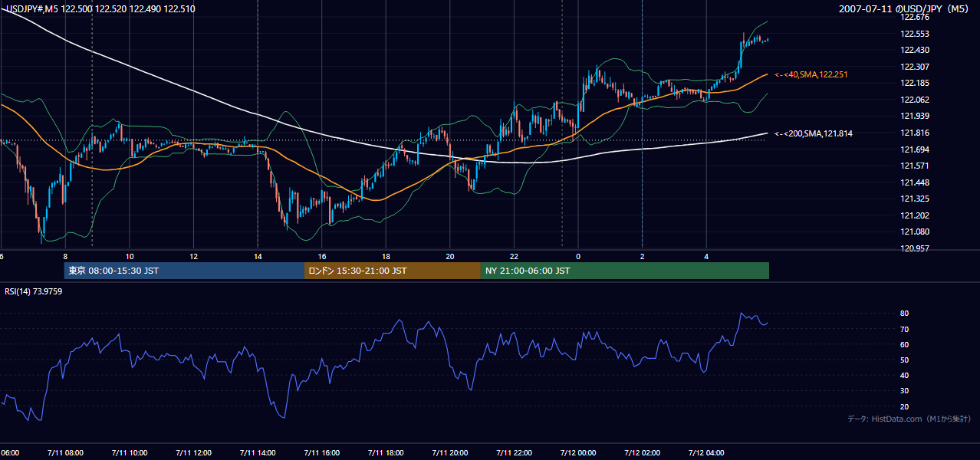The image size is (980, 460).
Task: Click hour label 14 under price chart
Action: [258, 256]
